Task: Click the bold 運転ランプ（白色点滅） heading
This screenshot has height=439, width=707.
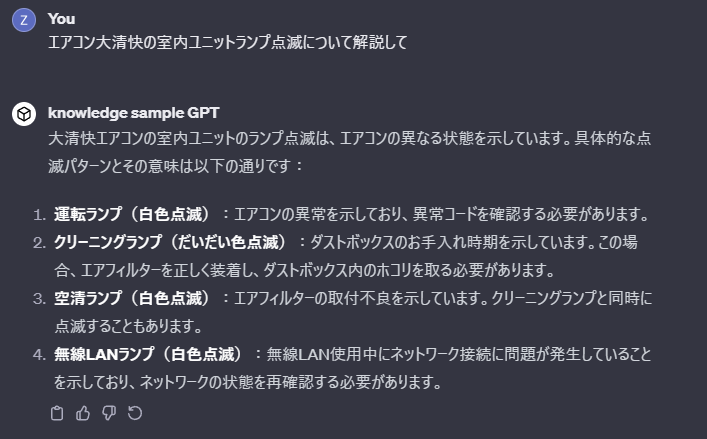Action: [x=132, y=214]
